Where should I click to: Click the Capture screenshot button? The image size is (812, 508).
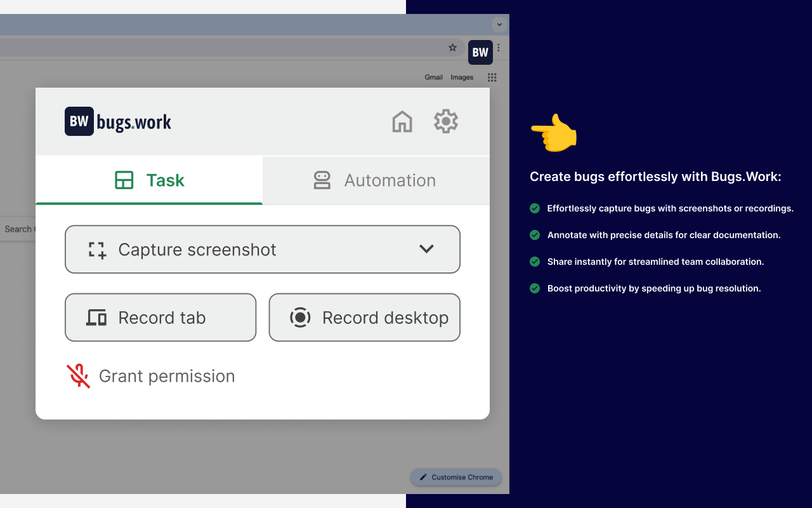pos(263,250)
